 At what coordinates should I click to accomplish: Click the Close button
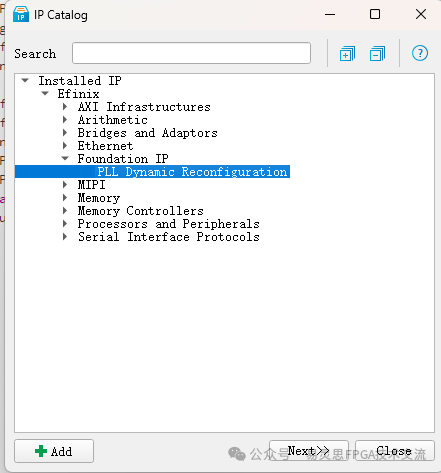coord(395,451)
